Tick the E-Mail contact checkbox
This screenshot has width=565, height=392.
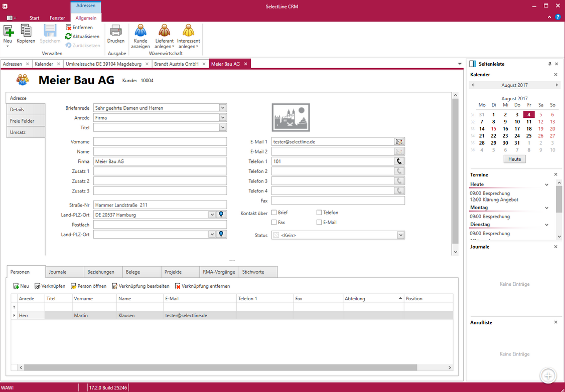tap(319, 222)
